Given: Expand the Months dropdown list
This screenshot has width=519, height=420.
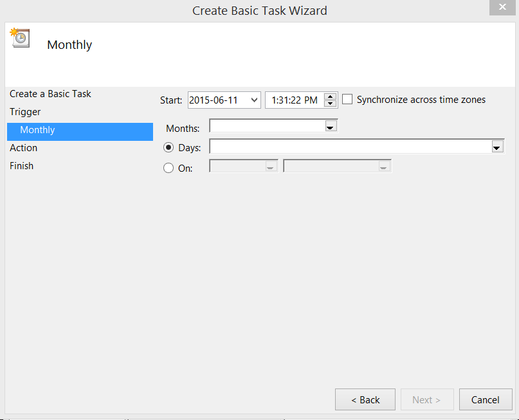Looking at the screenshot, I should point(331,127).
